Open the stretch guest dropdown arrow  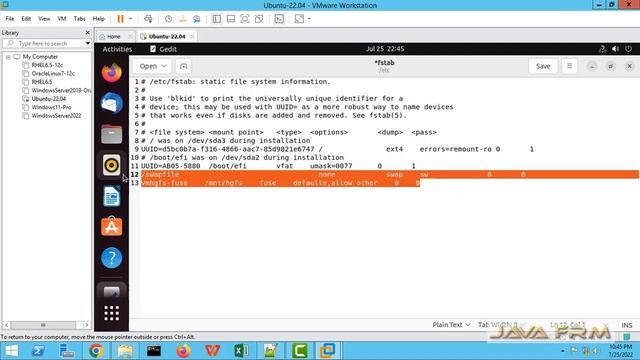[309, 19]
